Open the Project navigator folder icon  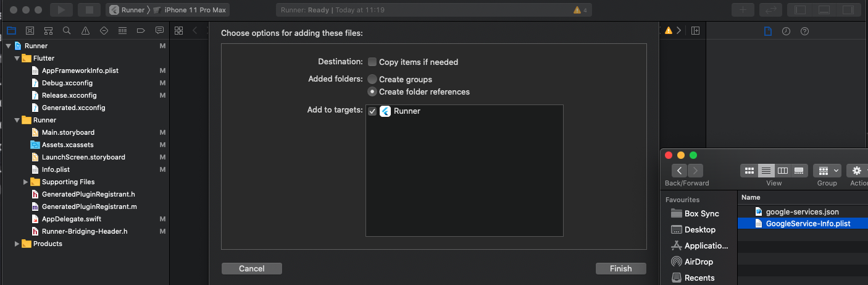point(11,30)
